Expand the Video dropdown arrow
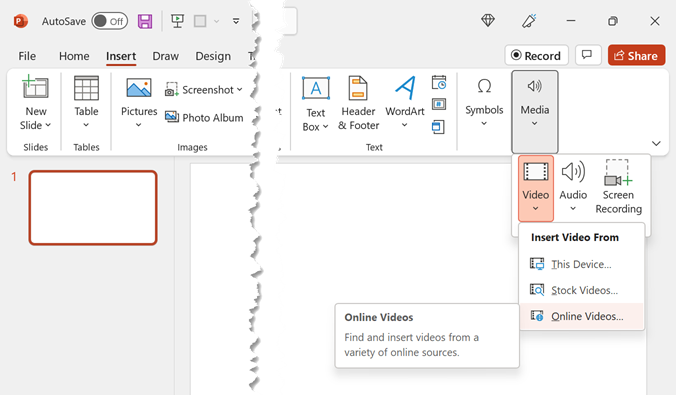The height and width of the screenshot is (395, 676). [x=535, y=209]
